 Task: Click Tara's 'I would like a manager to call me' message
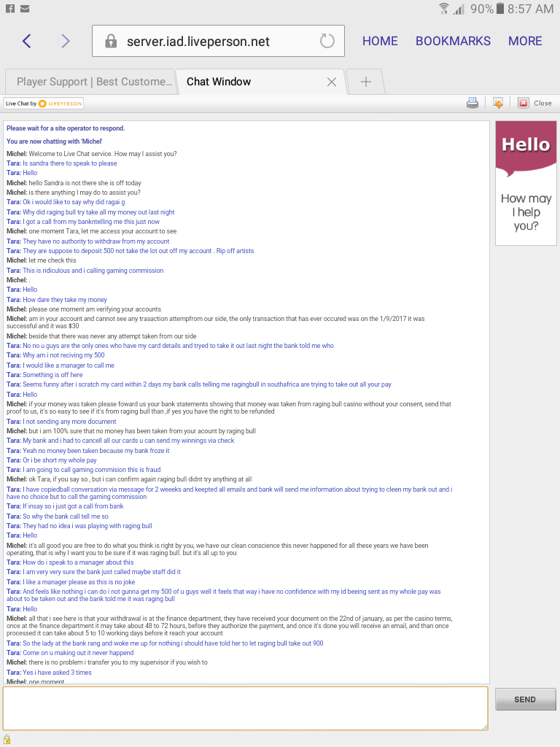pyautogui.click(x=60, y=365)
